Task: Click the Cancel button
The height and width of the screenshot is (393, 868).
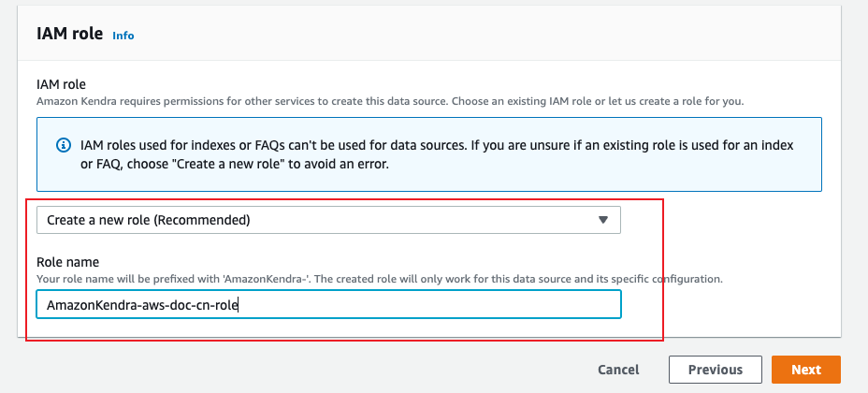Action: coord(618,370)
